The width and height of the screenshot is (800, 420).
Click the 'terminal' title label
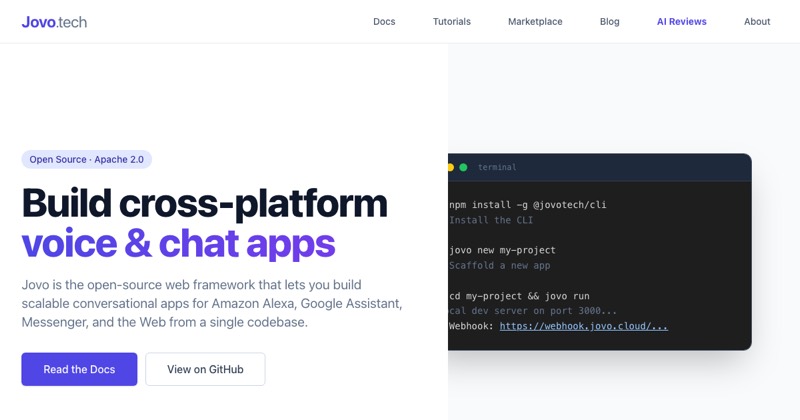point(497,167)
